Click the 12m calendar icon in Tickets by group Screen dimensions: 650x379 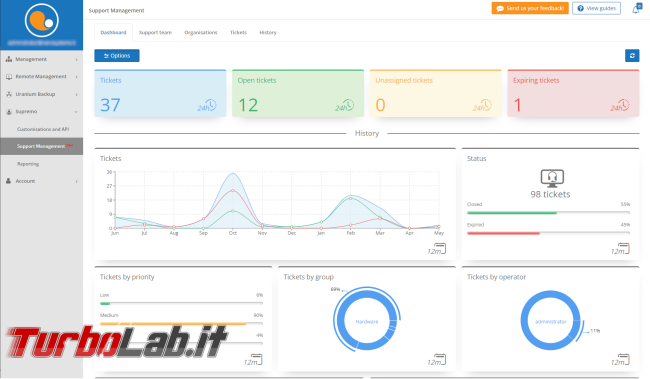(x=437, y=360)
